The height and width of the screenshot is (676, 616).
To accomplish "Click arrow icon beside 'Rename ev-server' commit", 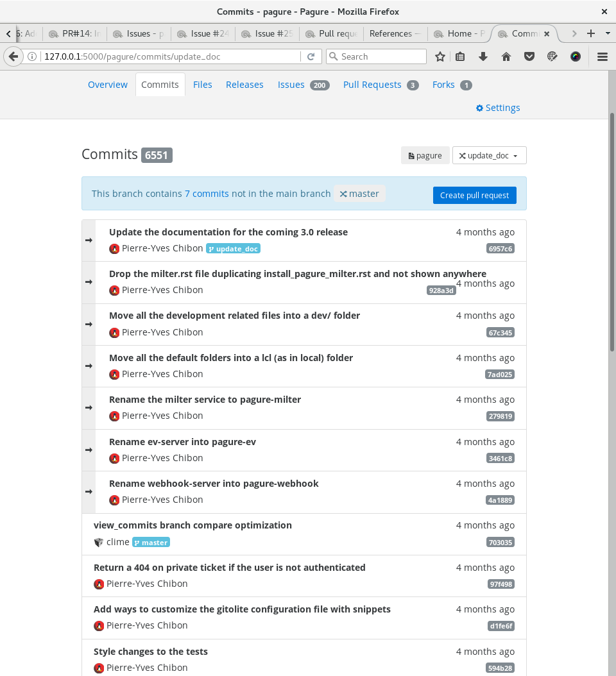I will click(89, 450).
